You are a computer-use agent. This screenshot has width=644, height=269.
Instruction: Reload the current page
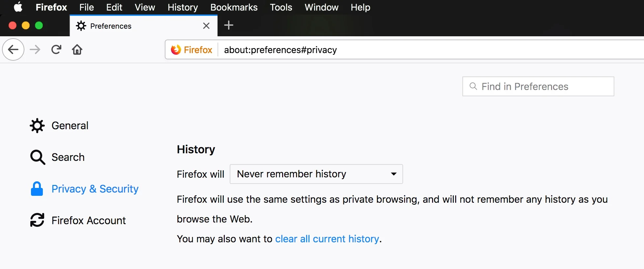[x=56, y=50]
